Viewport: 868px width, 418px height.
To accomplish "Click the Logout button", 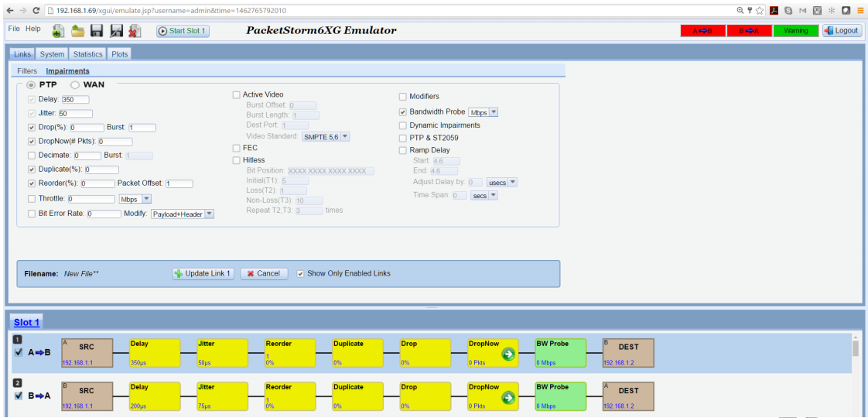I will click(842, 31).
